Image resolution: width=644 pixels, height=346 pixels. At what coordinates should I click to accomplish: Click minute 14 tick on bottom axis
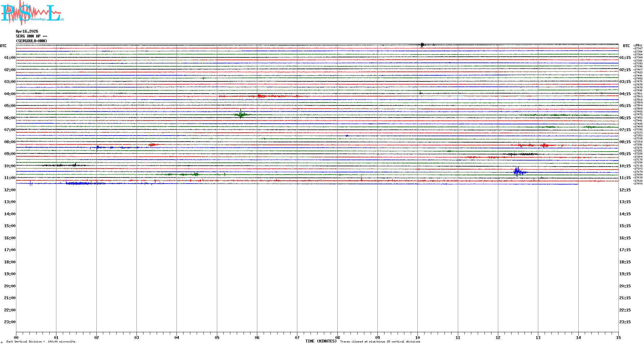point(578,337)
